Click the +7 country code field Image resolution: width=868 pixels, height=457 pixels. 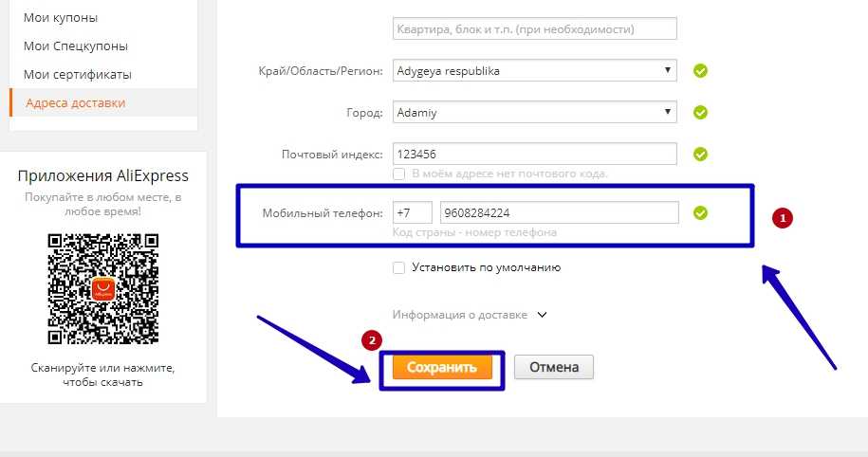click(412, 212)
